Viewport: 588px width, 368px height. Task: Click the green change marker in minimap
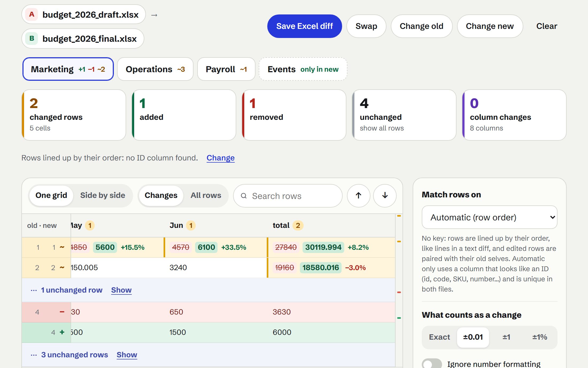coord(399,318)
